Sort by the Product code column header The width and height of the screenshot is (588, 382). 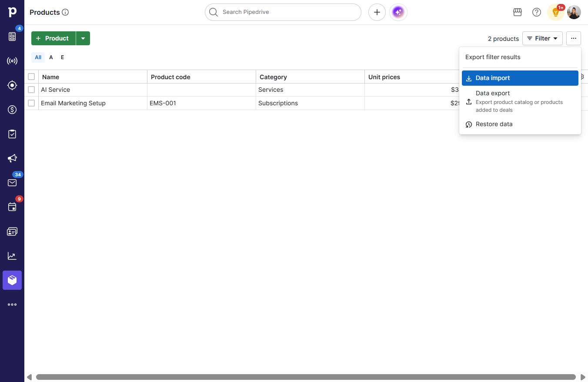(202, 77)
